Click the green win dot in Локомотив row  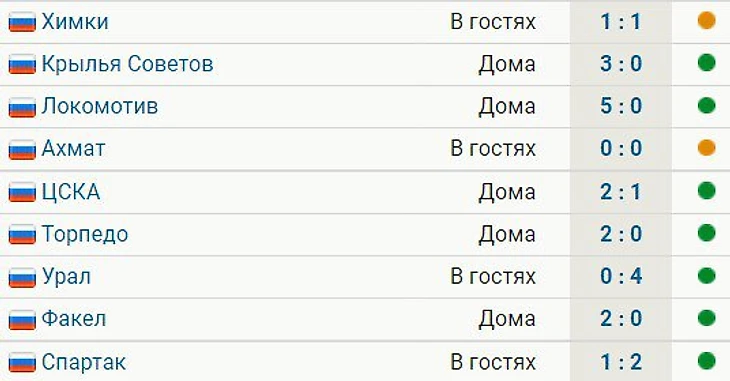tap(706, 105)
